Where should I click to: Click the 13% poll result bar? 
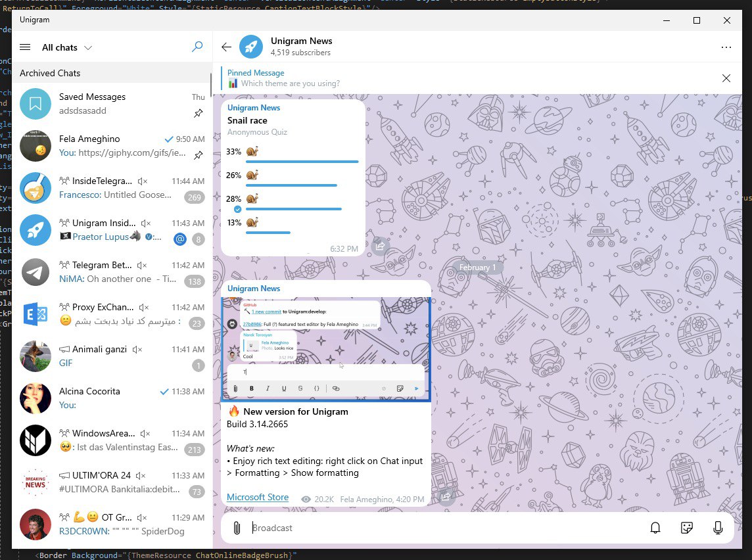(x=268, y=233)
